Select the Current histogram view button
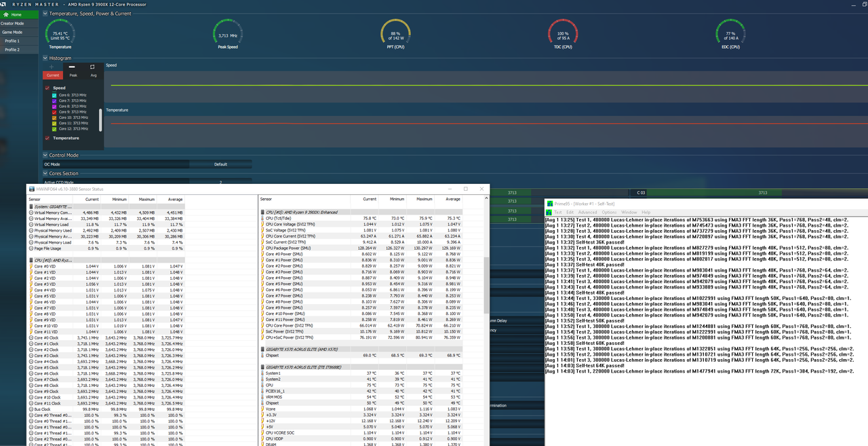This screenshot has height=446, width=868. [x=53, y=75]
